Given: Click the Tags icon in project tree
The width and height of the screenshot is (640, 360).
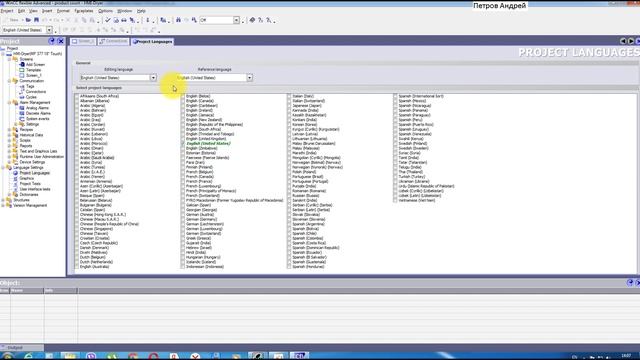Looking at the screenshot, I should (22, 86).
